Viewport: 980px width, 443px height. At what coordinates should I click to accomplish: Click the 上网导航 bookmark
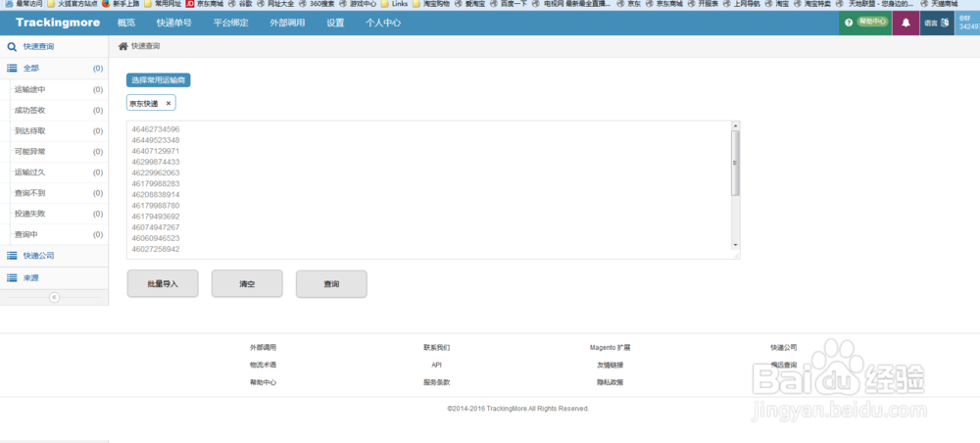(x=742, y=4)
